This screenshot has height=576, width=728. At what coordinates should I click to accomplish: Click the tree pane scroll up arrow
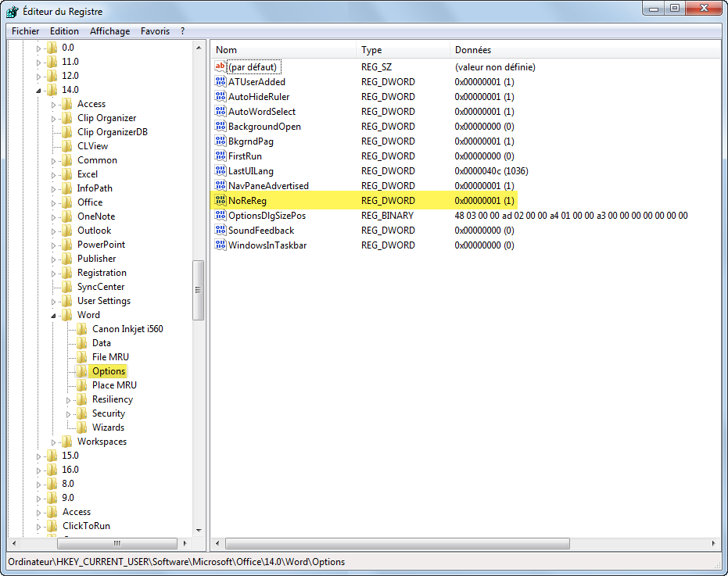pos(199,48)
